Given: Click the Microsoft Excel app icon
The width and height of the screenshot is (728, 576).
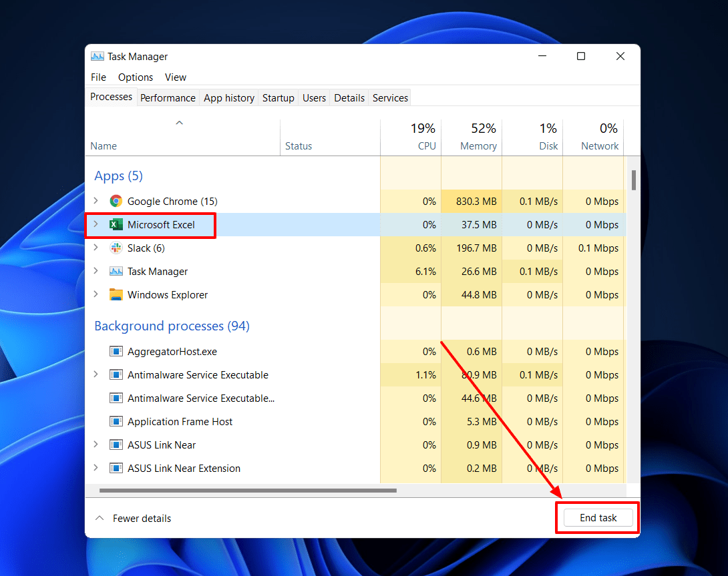Looking at the screenshot, I should coord(116,225).
